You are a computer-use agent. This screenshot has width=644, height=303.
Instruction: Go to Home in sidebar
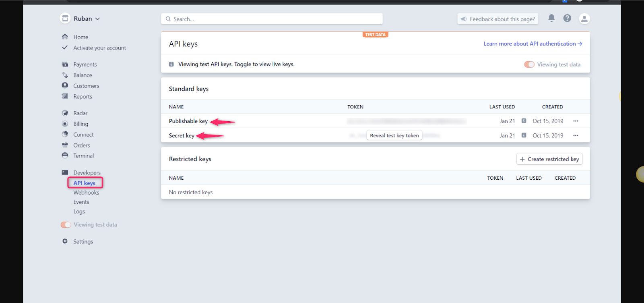(80, 37)
